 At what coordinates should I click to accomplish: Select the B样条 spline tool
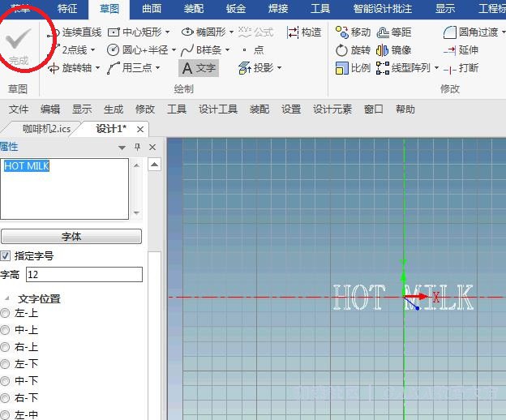click(202, 50)
